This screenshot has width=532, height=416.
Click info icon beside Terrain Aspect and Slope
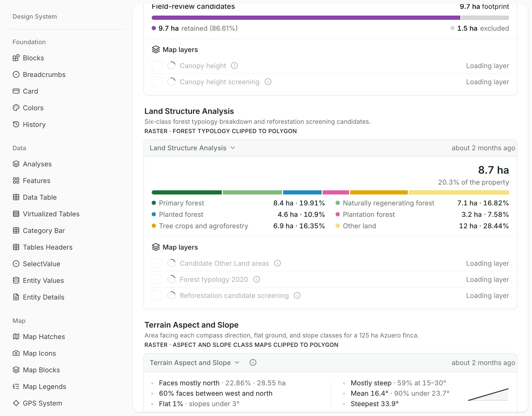(253, 363)
